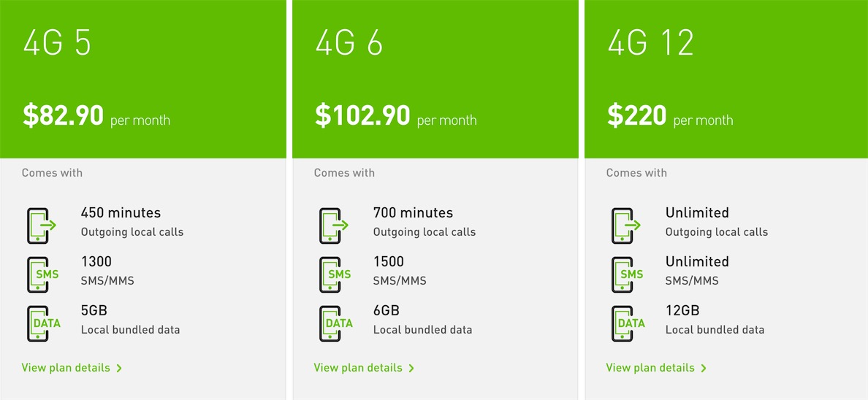Open View plan details for 4G 12
868x400 pixels.
(x=656, y=368)
